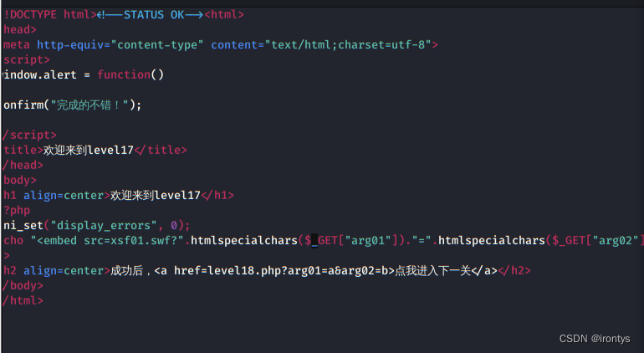The height and width of the screenshot is (353, 644).
Task: Click the "<embed src=xsf01.swf?" string
Action: click(107, 240)
